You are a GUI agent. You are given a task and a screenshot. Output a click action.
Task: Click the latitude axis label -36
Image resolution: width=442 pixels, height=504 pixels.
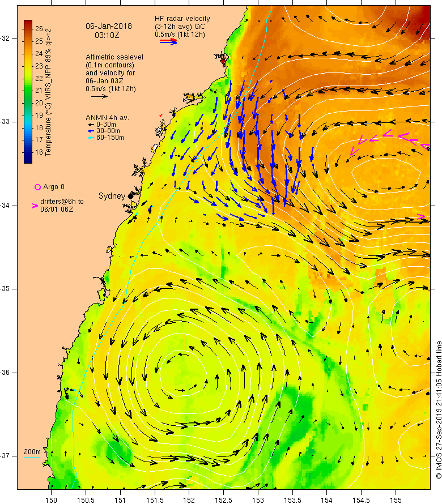[x=5, y=373]
